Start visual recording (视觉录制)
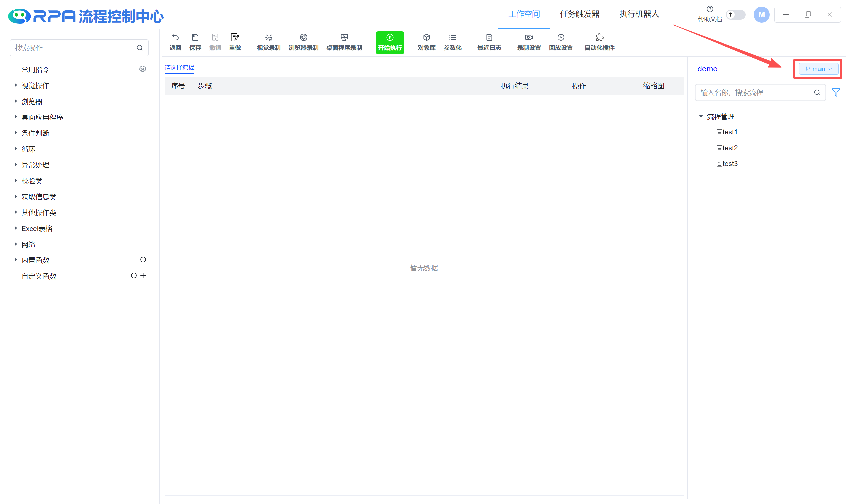Image resolution: width=846 pixels, height=504 pixels. click(269, 42)
